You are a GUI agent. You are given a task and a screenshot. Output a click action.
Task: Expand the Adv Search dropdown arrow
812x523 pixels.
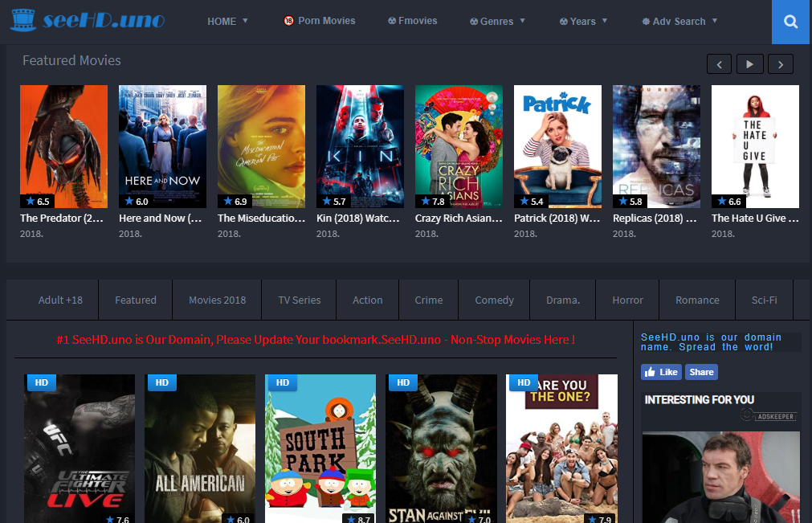click(715, 21)
